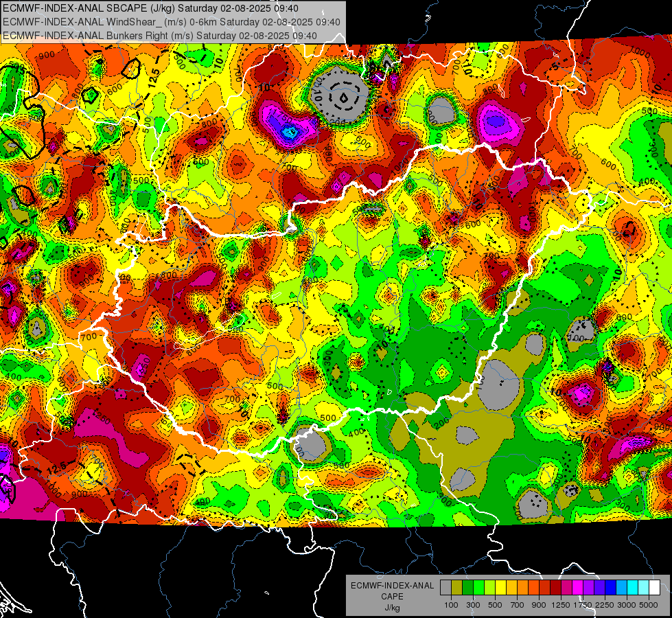Click the WindShear 0-6km header line
This screenshot has width=672, height=618.
(x=172, y=22)
